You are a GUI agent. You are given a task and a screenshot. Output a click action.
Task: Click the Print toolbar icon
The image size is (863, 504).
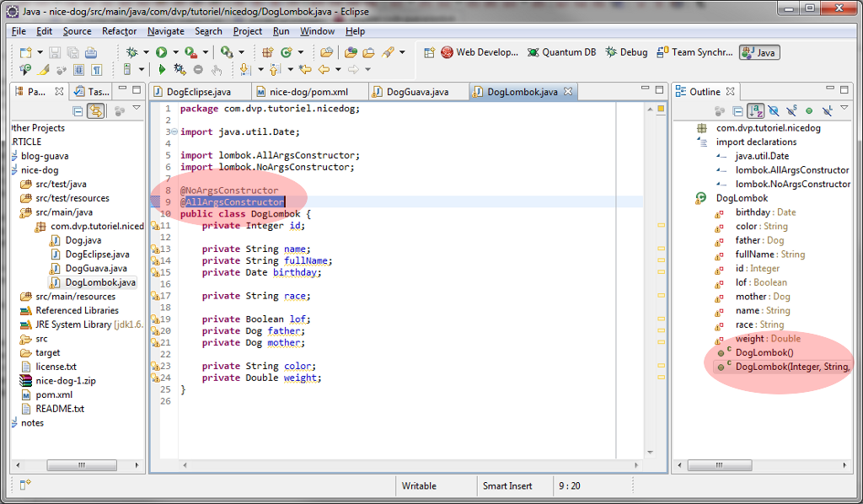(91, 52)
